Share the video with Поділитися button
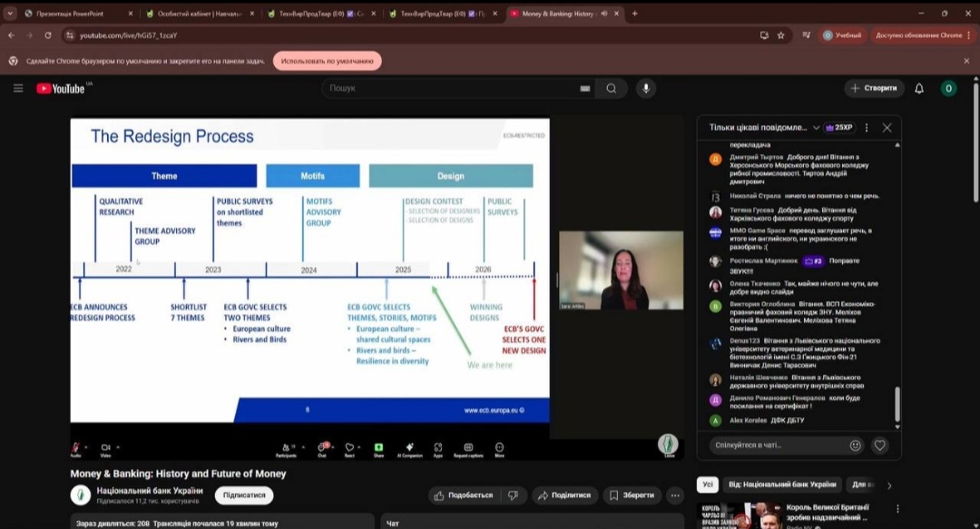 tap(563, 495)
